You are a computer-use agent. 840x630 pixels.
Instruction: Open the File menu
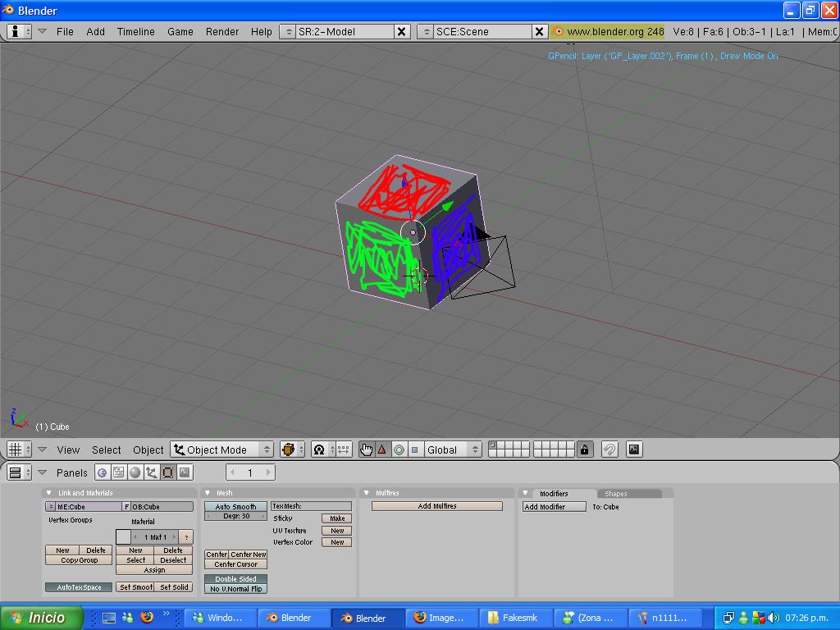coord(65,32)
